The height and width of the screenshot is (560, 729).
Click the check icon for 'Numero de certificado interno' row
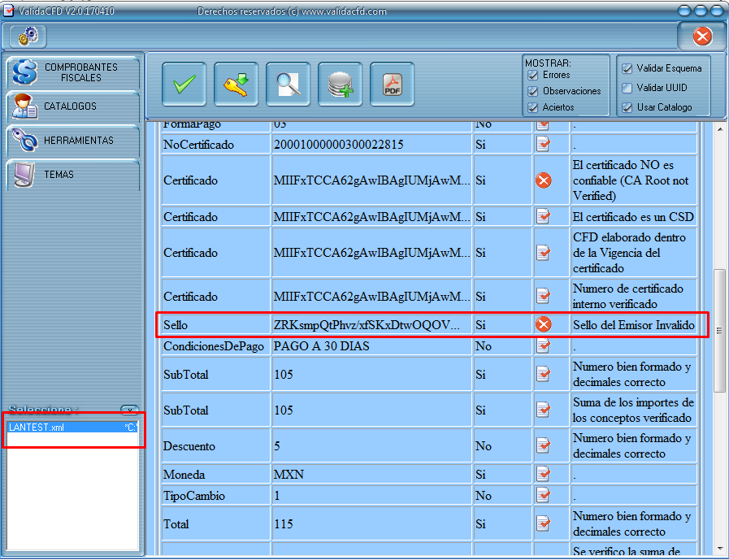pyautogui.click(x=543, y=296)
